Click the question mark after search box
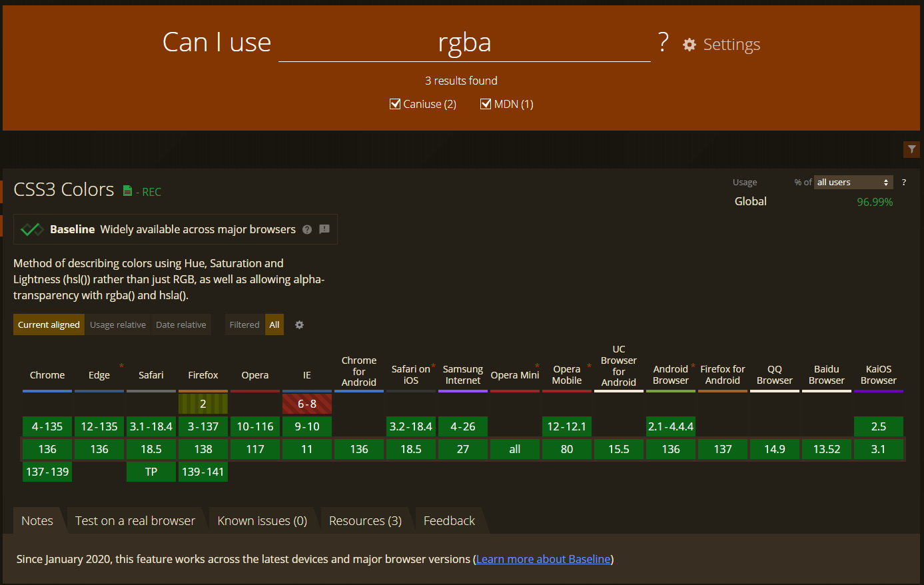Screen dimensions: 924x585 663,43
